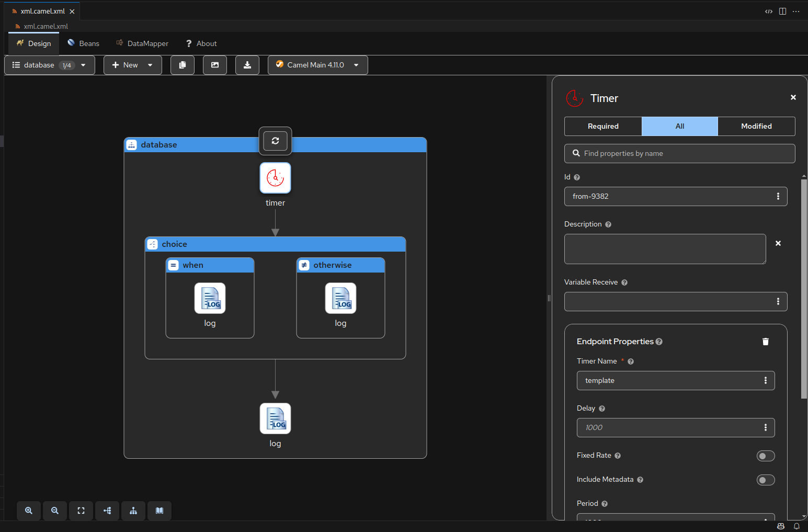
Task: Click the copy routes toolbar icon
Action: pos(182,65)
